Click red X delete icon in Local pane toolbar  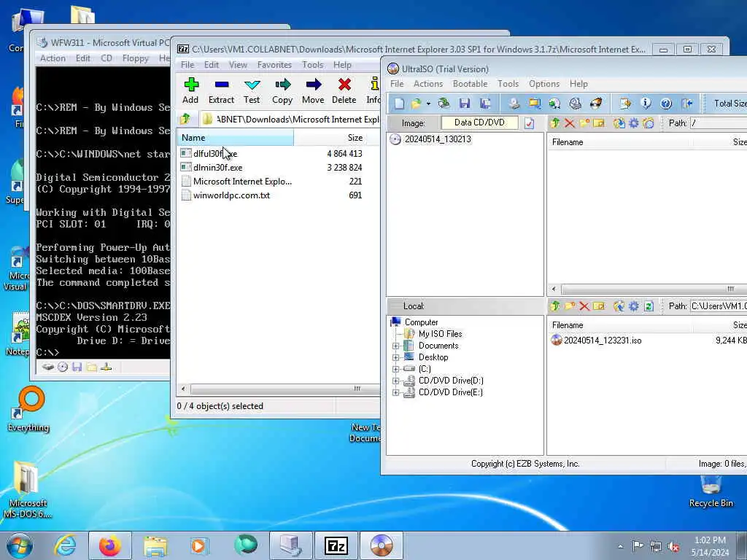[584, 306]
